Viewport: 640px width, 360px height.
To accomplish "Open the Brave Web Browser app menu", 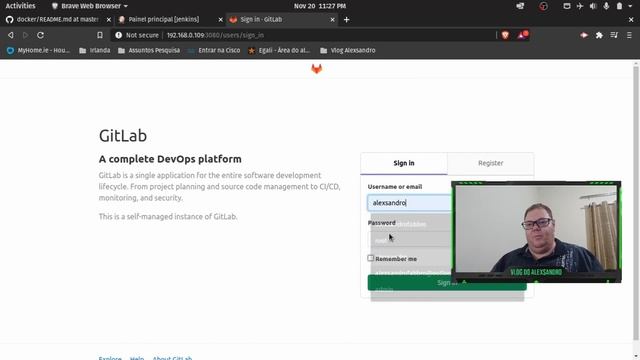I will coord(89,6).
